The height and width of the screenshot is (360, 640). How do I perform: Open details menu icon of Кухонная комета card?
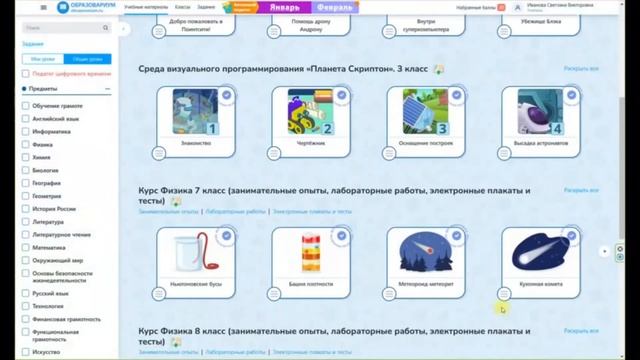[x=504, y=294]
